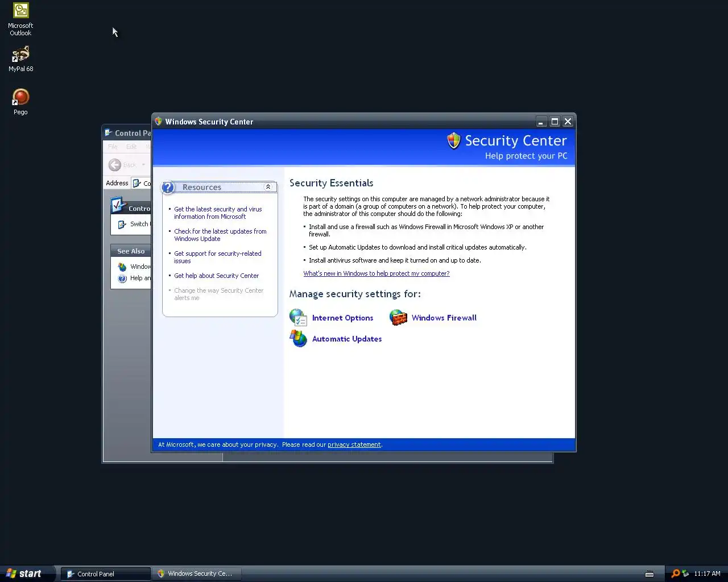Open the File menu in Control Panel
728x582 pixels.
[x=113, y=147]
